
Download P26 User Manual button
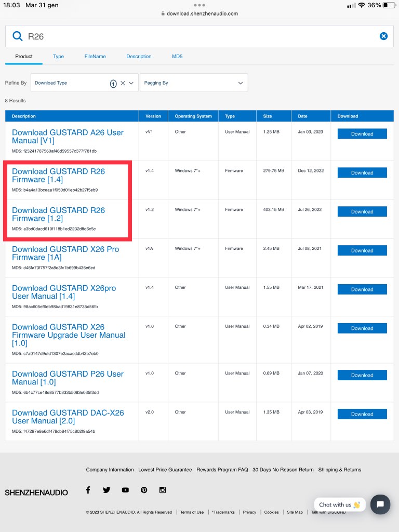click(362, 375)
